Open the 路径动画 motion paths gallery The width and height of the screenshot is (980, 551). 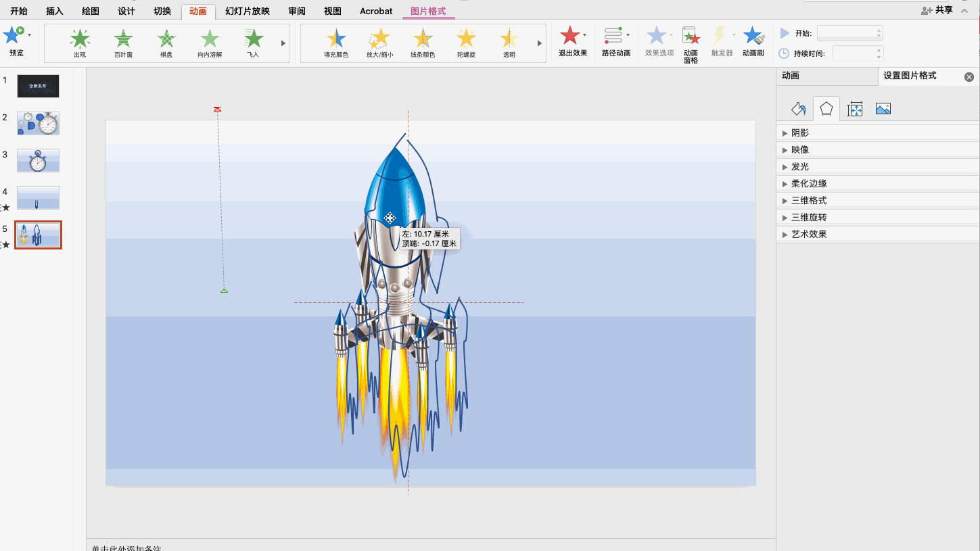[x=616, y=42]
